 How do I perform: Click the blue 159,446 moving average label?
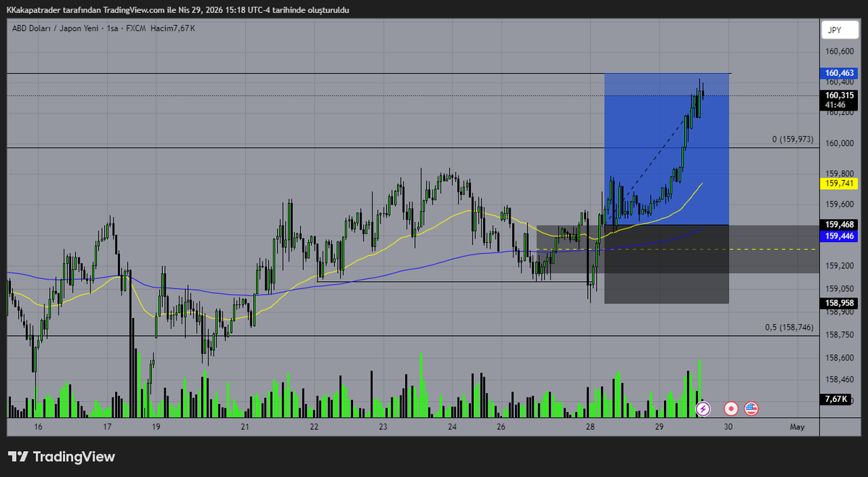point(839,236)
